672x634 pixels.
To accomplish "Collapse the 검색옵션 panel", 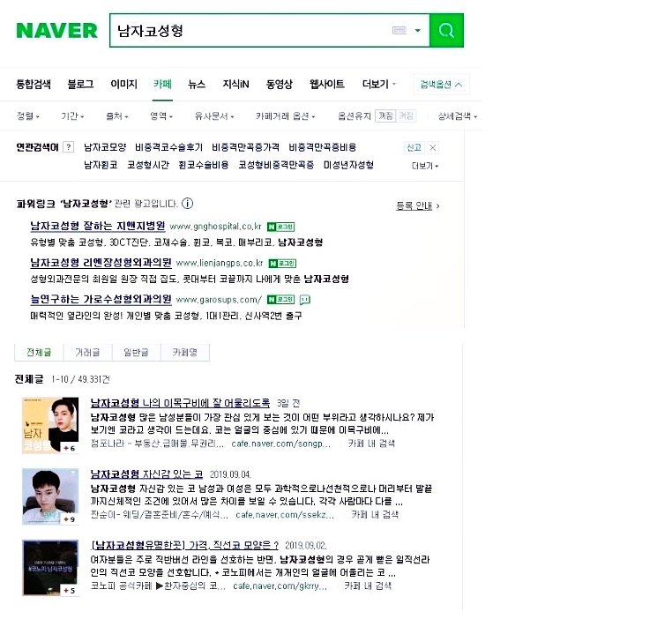I will click(x=441, y=85).
